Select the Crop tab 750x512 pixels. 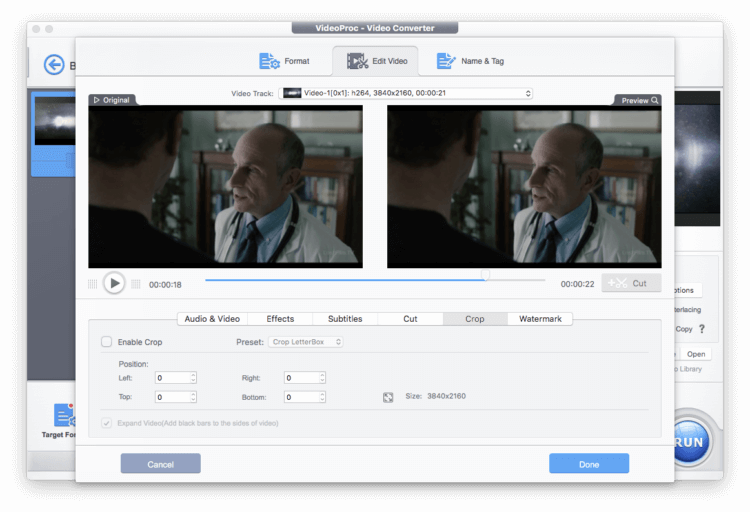(x=475, y=319)
